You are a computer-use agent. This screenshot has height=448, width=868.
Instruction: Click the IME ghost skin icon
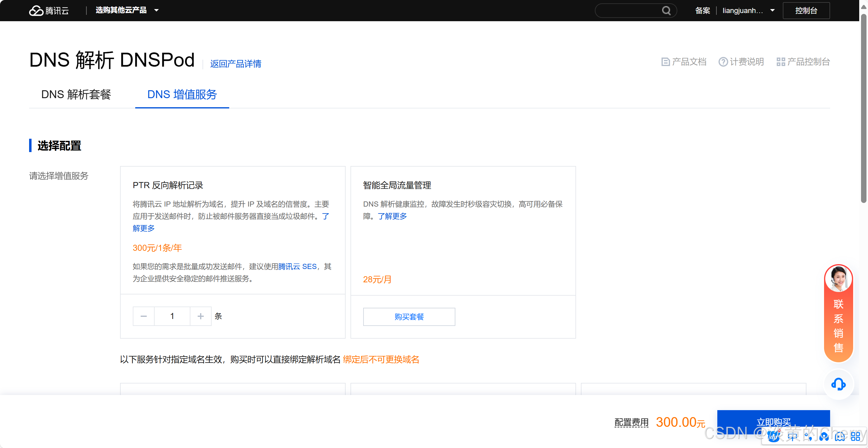840,436
